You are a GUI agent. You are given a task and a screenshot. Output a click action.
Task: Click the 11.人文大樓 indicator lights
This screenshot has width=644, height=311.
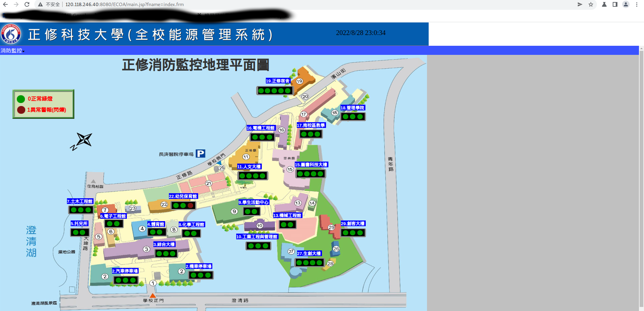pos(253,176)
